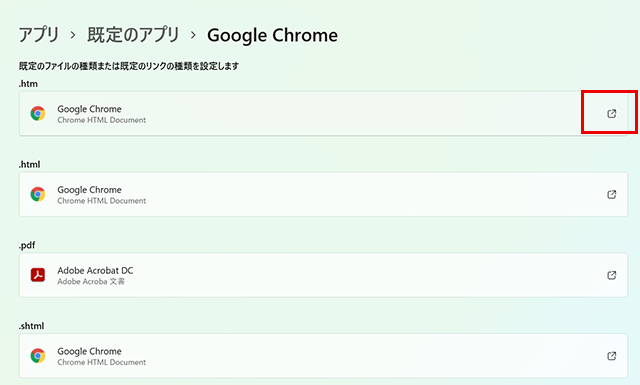This screenshot has height=385, width=640.
Task: Click Chrome HTML Document subtitle under .html
Action: point(102,201)
